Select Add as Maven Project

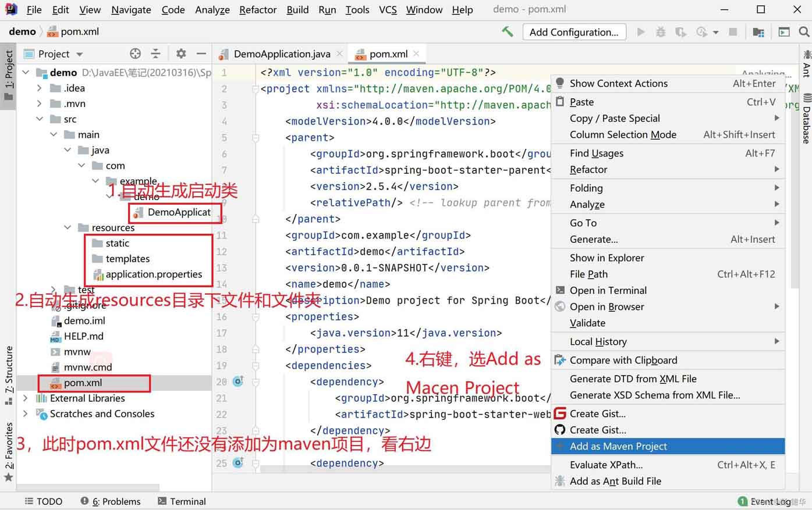(668, 446)
